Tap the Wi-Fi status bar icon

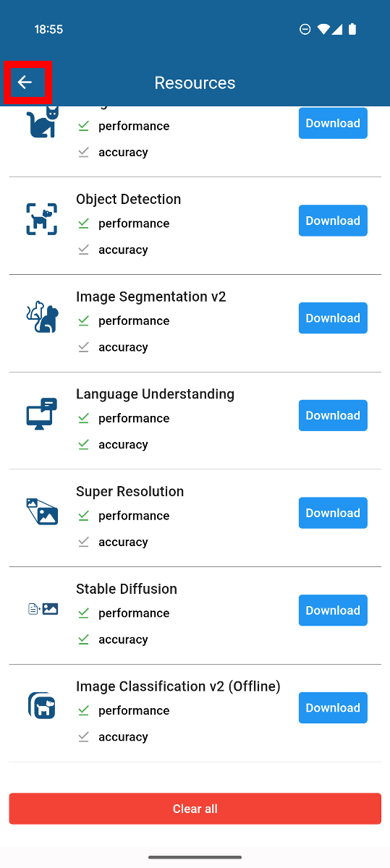323,29
